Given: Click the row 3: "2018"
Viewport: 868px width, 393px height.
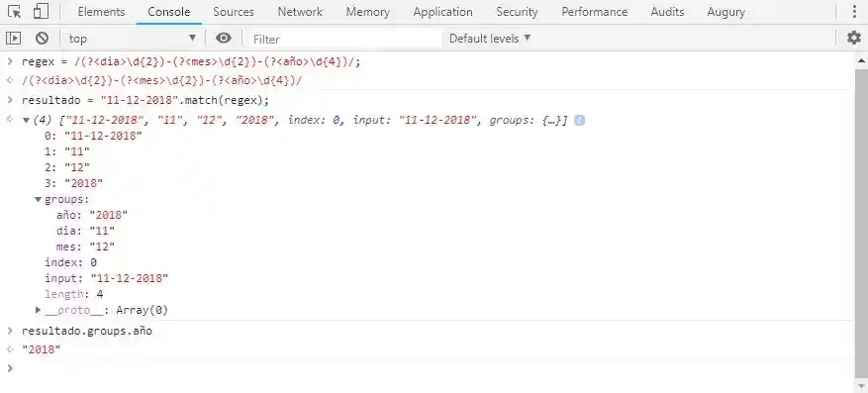Looking at the screenshot, I should (x=73, y=183).
